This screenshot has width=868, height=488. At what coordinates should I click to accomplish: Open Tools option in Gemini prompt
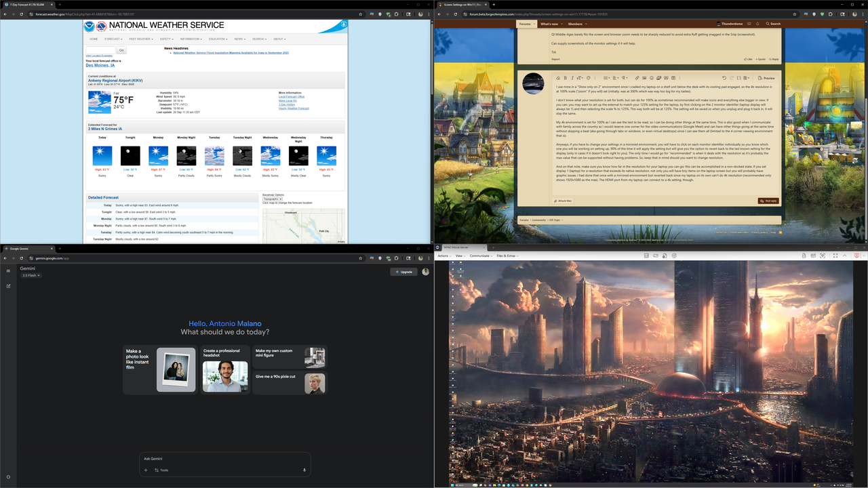click(161, 470)
